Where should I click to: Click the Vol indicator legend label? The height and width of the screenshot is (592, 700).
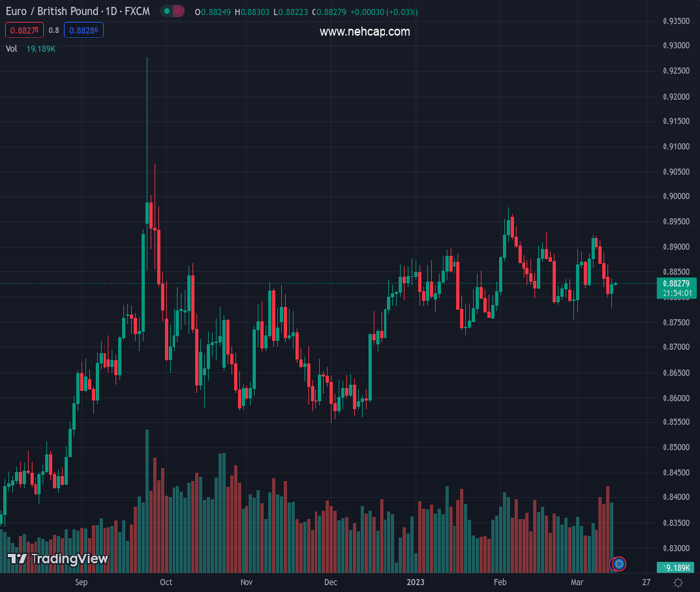point(12,48)
